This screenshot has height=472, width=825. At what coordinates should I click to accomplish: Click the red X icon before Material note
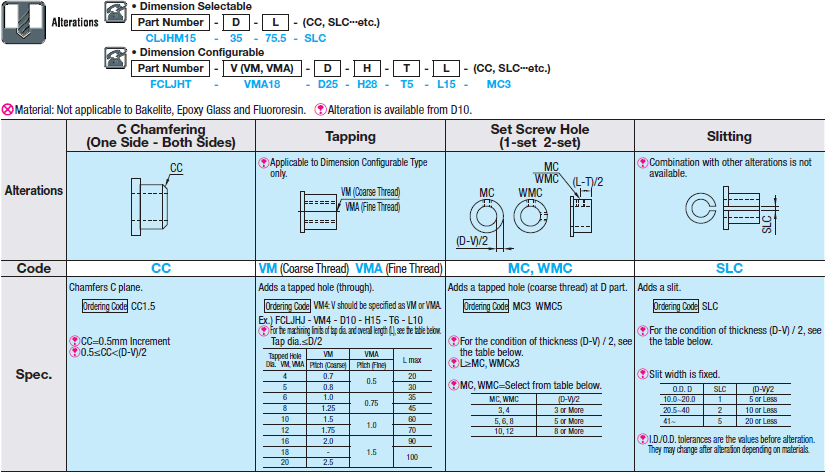(x=7, y=110)
